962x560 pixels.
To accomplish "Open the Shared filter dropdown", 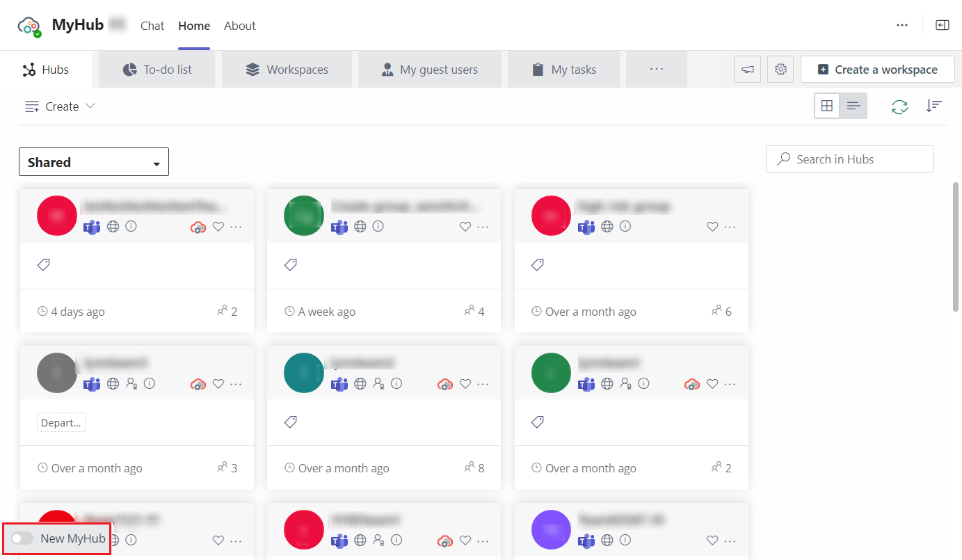I will coord(93,161).
